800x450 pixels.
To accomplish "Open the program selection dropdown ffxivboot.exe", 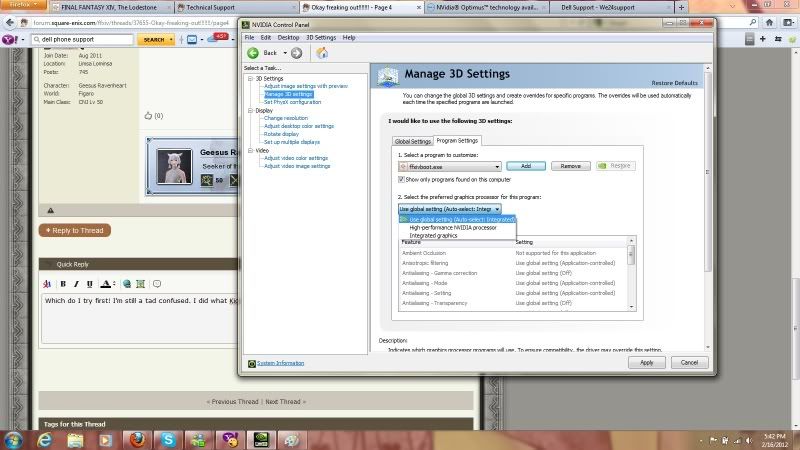I will tap(449, 167).
